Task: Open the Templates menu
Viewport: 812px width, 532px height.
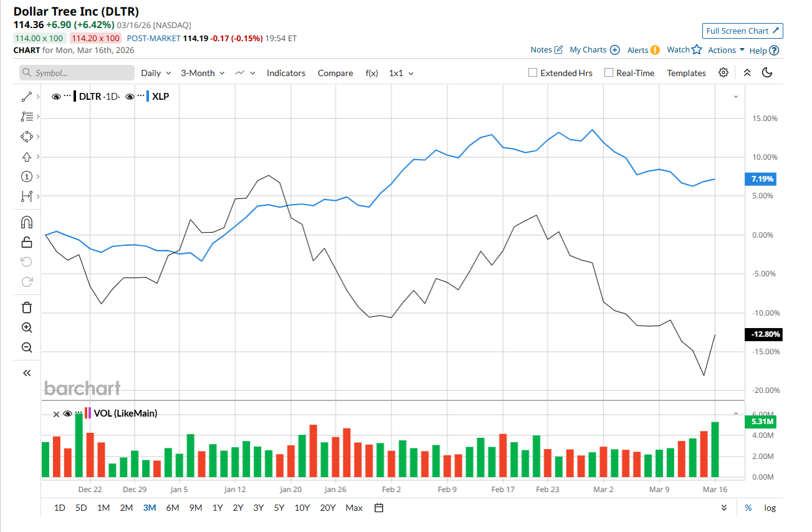Action: tap(686, 73)
